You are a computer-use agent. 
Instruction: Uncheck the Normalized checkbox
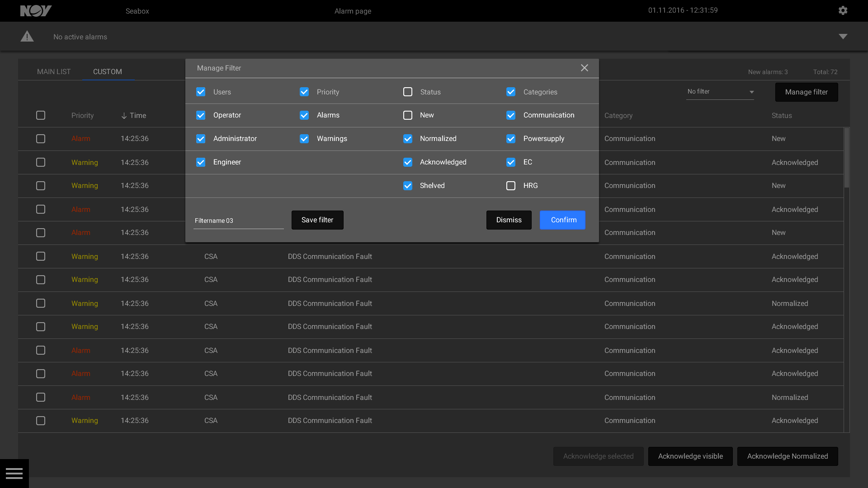pyautogui.click(x=408, y=139)
